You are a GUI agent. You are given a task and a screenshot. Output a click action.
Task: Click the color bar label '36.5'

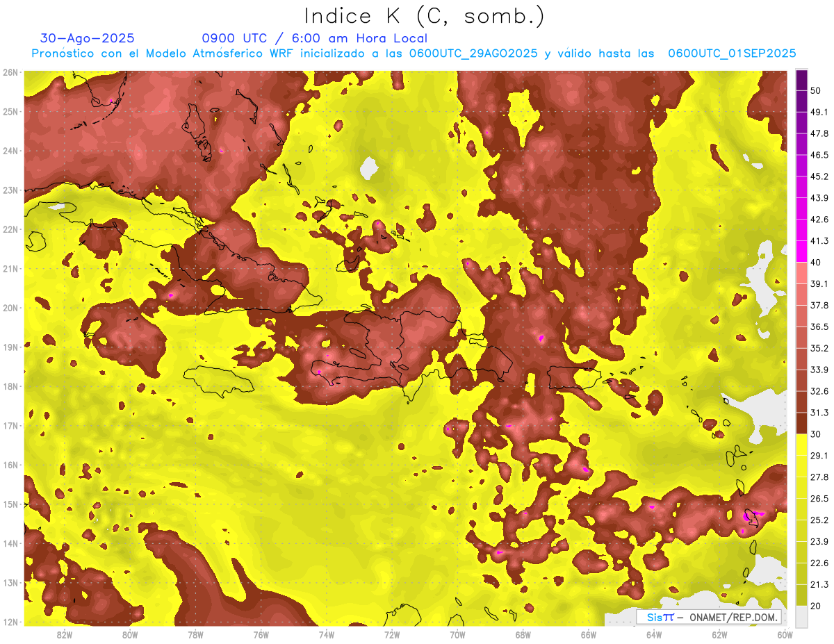point(819,327)
